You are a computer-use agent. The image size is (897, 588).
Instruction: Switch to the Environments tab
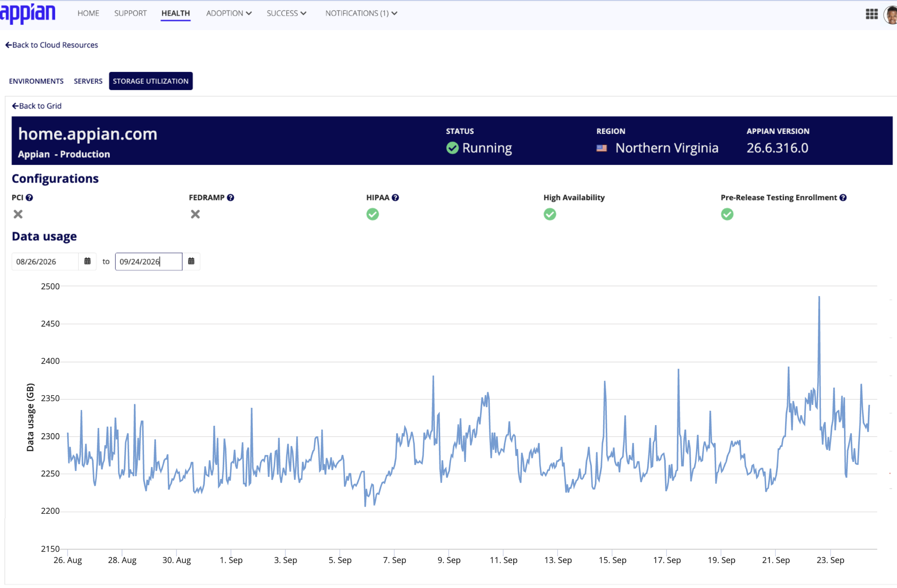coord(36,81)
